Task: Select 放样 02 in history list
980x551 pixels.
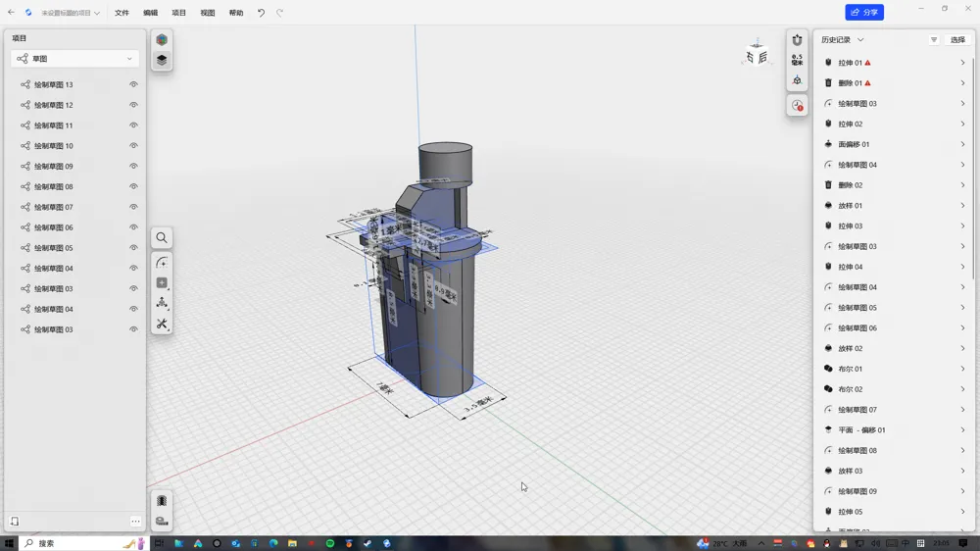Action: click(895, 348)
